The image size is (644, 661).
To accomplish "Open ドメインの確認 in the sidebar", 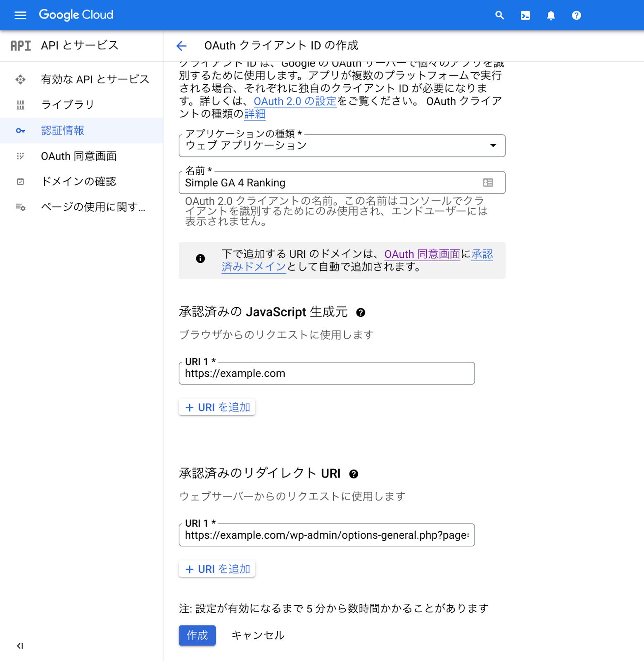I will (81, 182).
